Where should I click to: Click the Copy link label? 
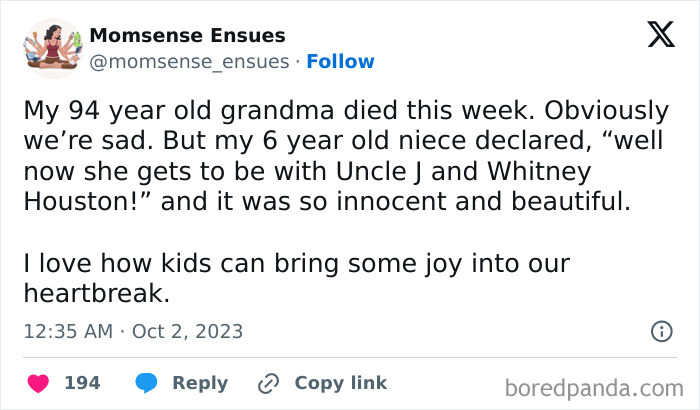340,383
